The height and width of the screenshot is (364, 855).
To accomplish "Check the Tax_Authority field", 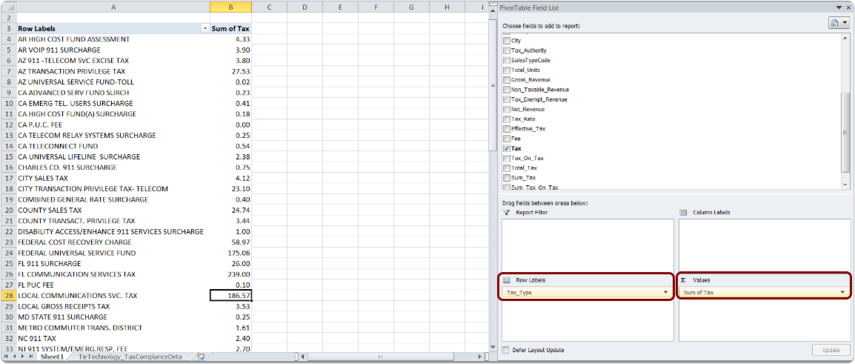I will coord(507,50).
